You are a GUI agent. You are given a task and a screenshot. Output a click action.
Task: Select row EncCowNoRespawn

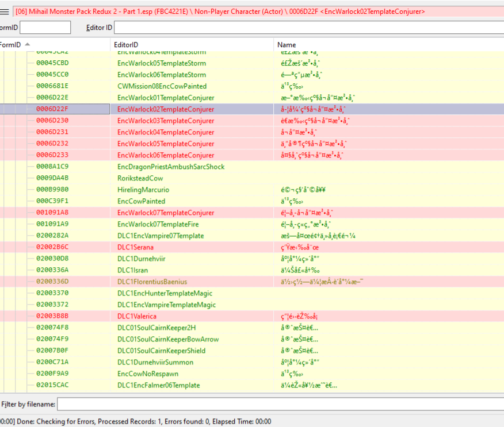(252, 374)
